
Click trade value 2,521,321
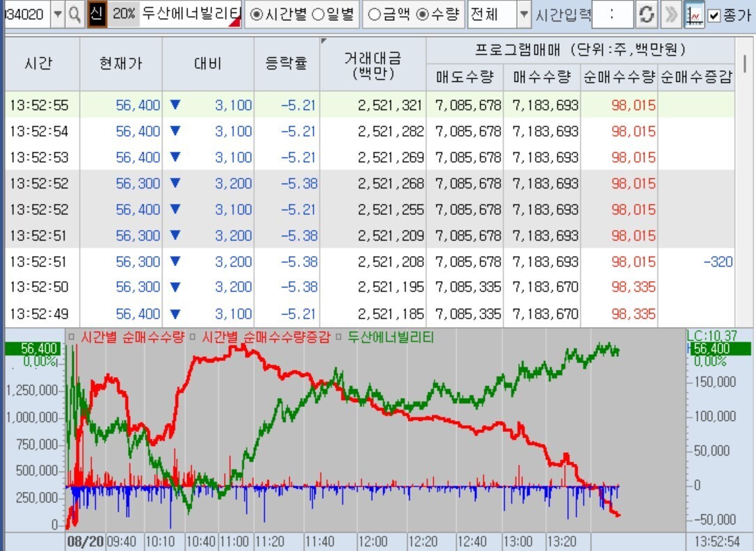pyautogui.click(x=389, y=105)
